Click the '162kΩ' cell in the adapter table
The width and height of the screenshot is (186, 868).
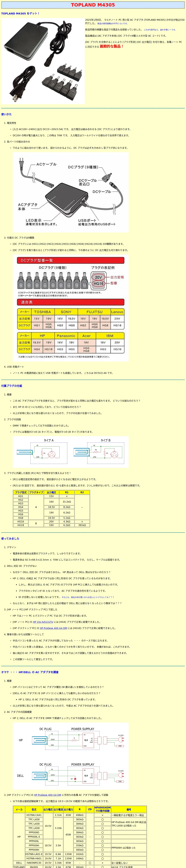[x=80, y=854]
